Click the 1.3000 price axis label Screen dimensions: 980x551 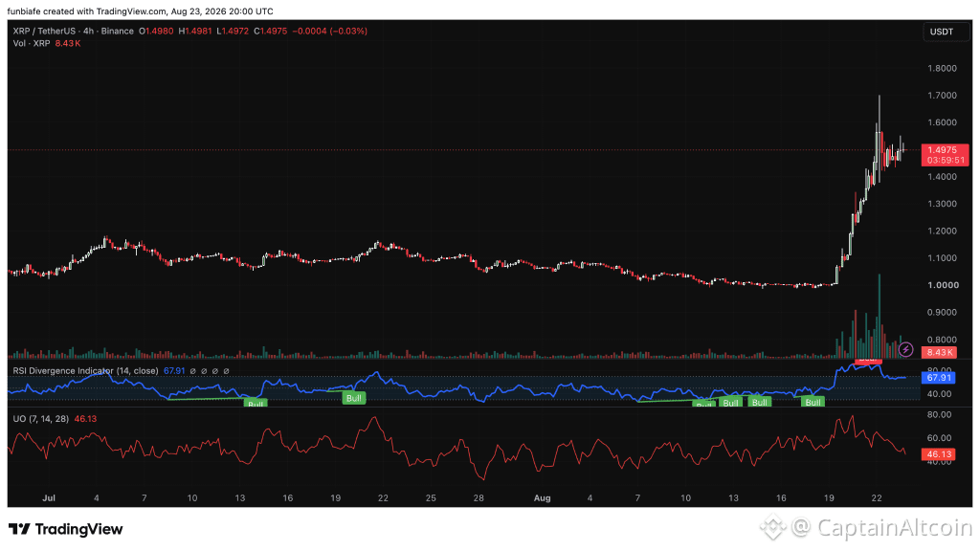[942, 204]
